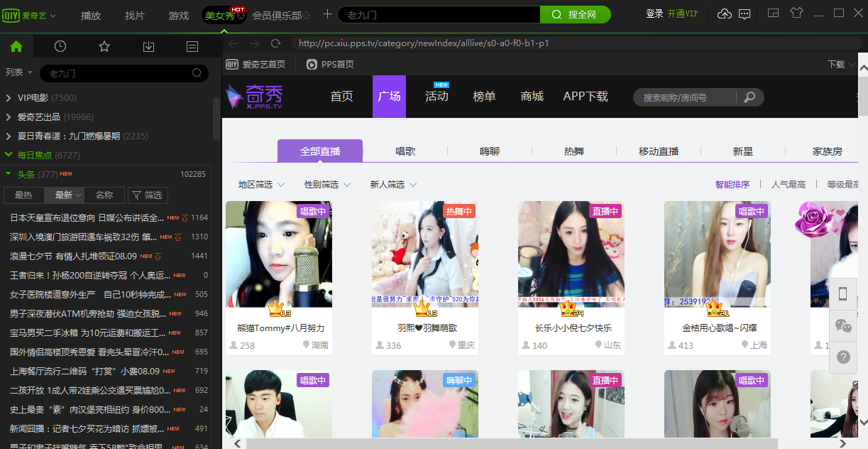Viewport: 868px width, 449px height.
Task: Open the home tab in left sidebar
Action: tap(16, 46)
